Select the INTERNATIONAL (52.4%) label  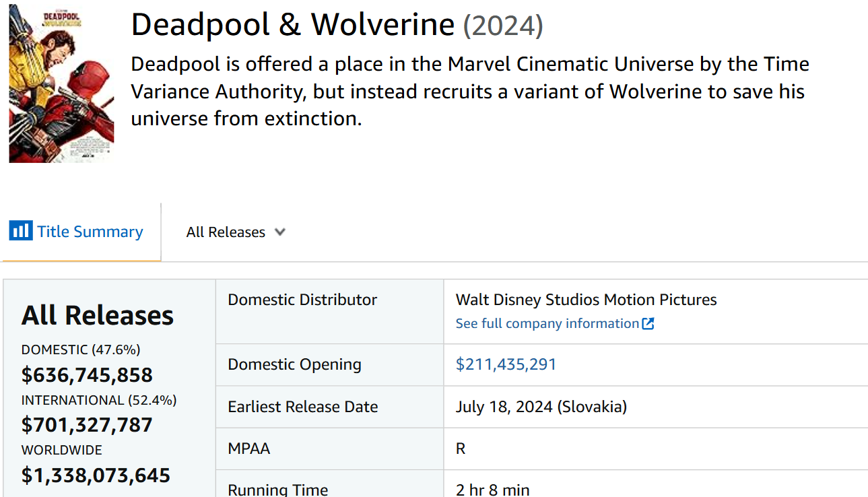(99, 400)
